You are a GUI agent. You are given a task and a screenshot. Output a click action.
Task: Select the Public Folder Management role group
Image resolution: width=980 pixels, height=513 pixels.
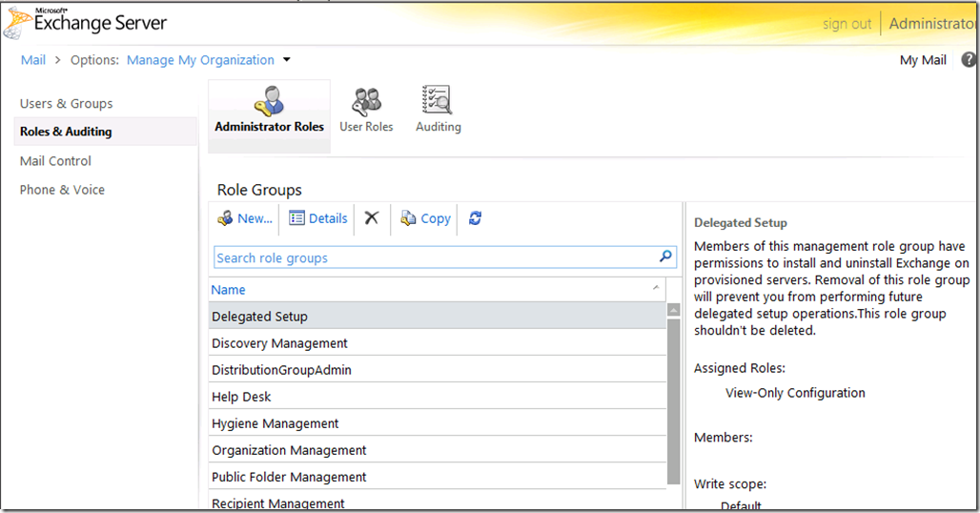438,477
